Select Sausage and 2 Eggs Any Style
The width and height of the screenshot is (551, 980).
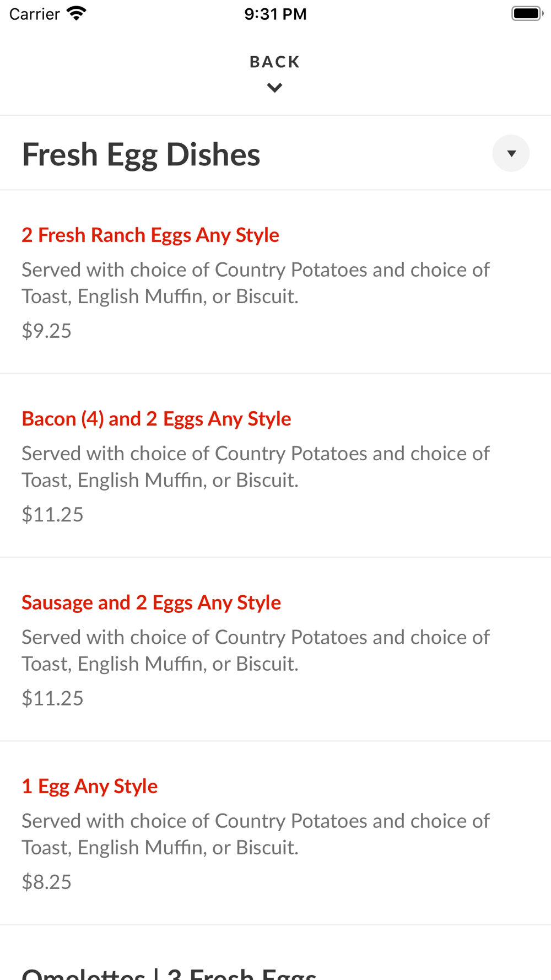coord(152,602)
